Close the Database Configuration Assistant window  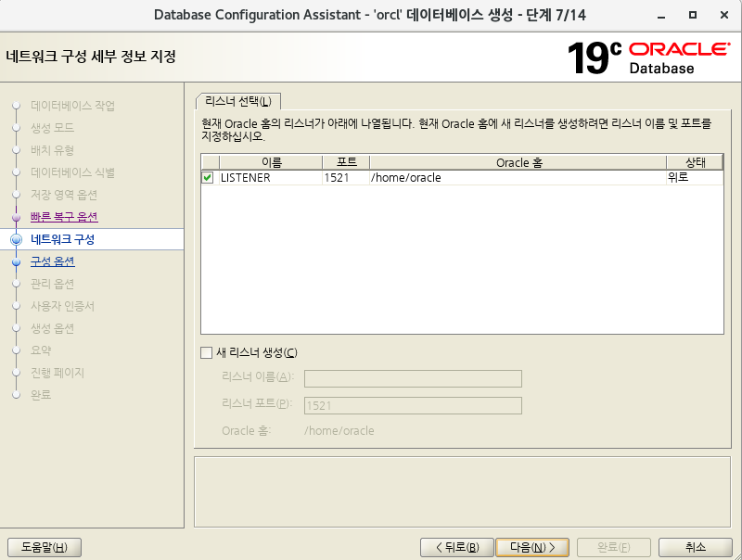[x=724, y=15]
